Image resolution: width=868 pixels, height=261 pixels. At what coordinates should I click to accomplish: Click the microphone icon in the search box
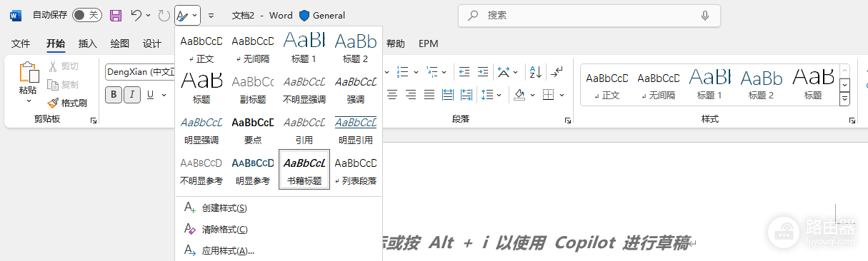(705, 15)
